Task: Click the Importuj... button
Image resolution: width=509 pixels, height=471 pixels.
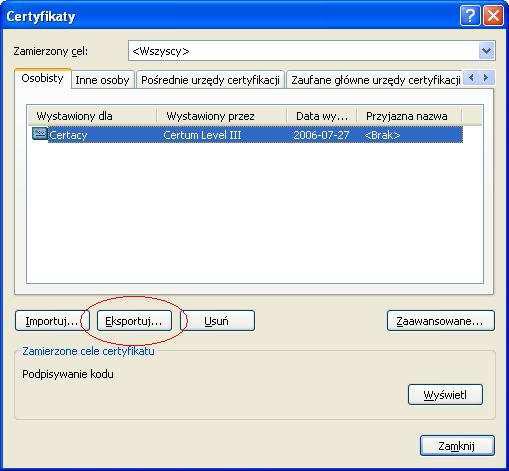Action: 52,321
